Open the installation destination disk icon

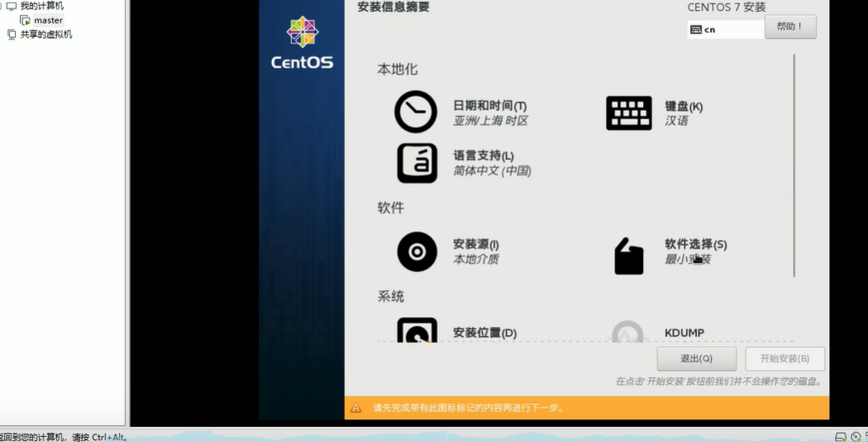tap(417, 329)
